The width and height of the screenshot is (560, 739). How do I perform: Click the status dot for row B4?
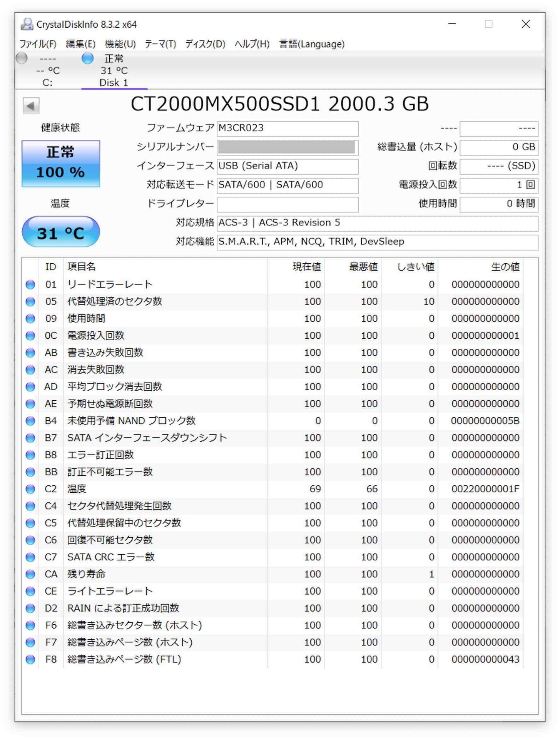coord(30,421)
